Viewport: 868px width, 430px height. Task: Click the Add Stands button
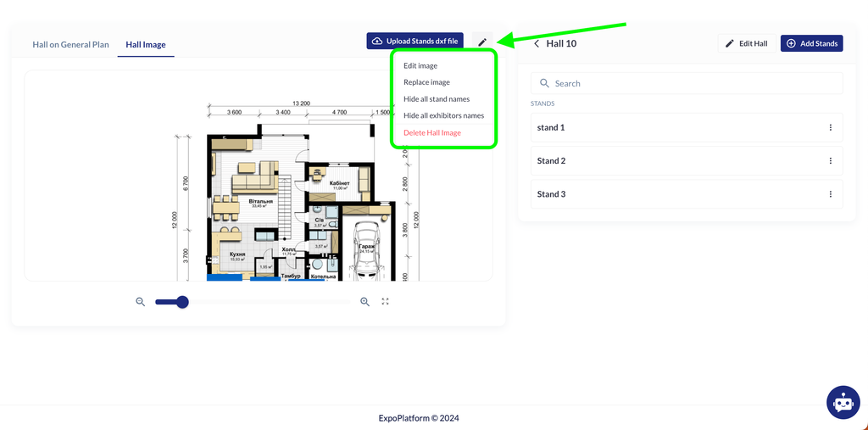[x=811, y=43]
